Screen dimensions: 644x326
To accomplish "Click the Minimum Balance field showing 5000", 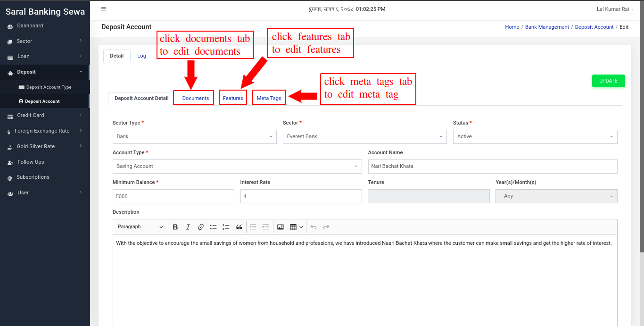I will coord(173,196).
